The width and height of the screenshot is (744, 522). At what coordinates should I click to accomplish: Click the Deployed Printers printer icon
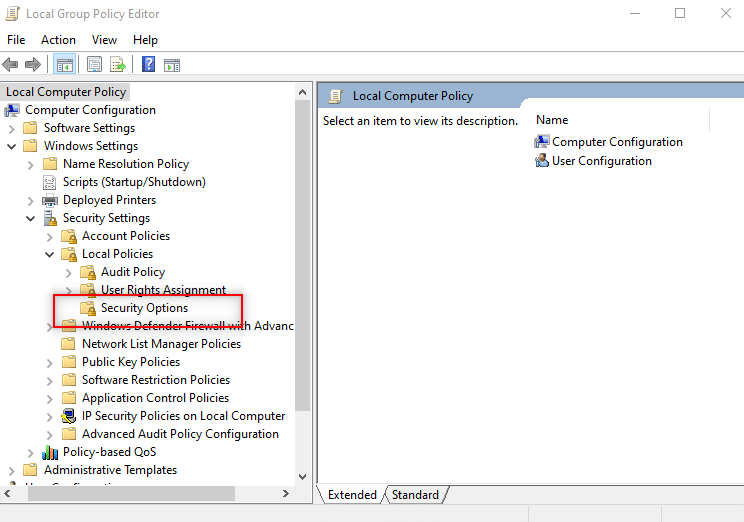pos(50,200)
